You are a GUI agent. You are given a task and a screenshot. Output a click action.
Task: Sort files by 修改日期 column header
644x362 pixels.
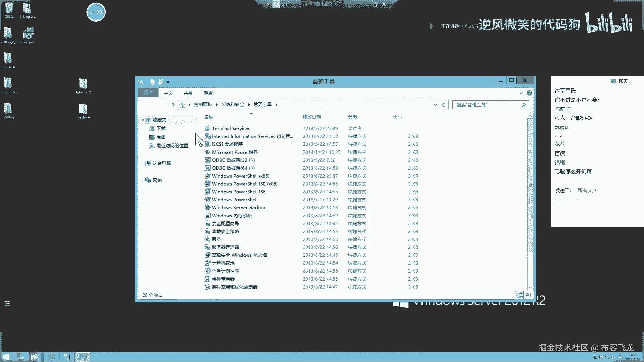click(311, 117)
